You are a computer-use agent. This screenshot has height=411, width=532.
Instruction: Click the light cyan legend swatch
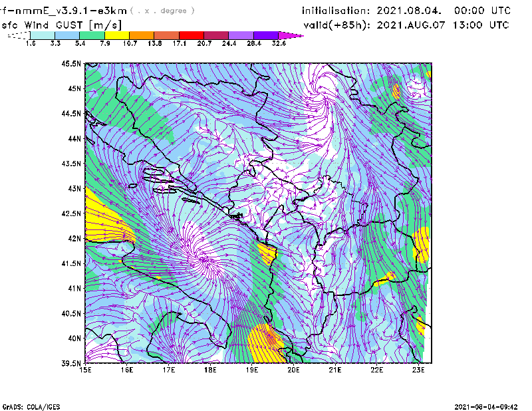click(43, 35)
